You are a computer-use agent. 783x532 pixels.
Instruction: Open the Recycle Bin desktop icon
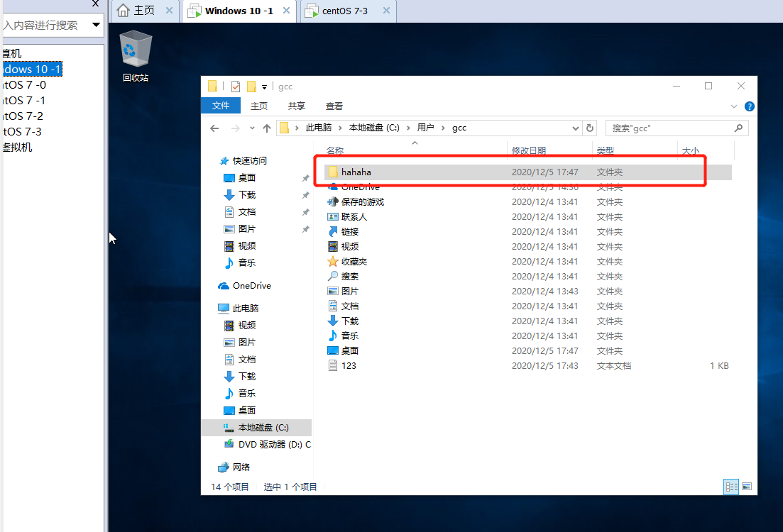tap(136, 56)
